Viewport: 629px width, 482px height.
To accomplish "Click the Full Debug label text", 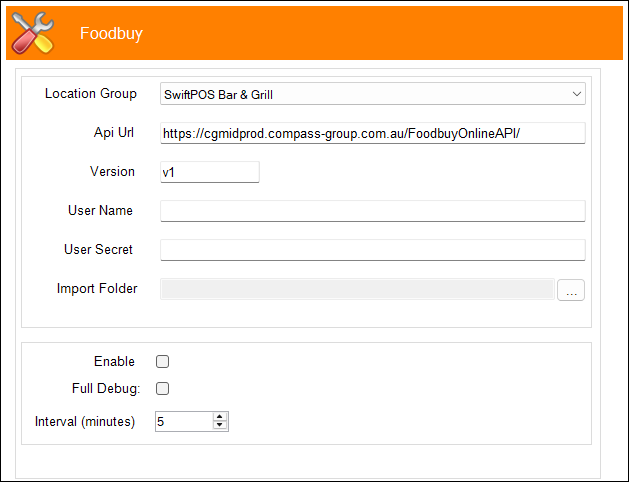I will click(106, 389).
